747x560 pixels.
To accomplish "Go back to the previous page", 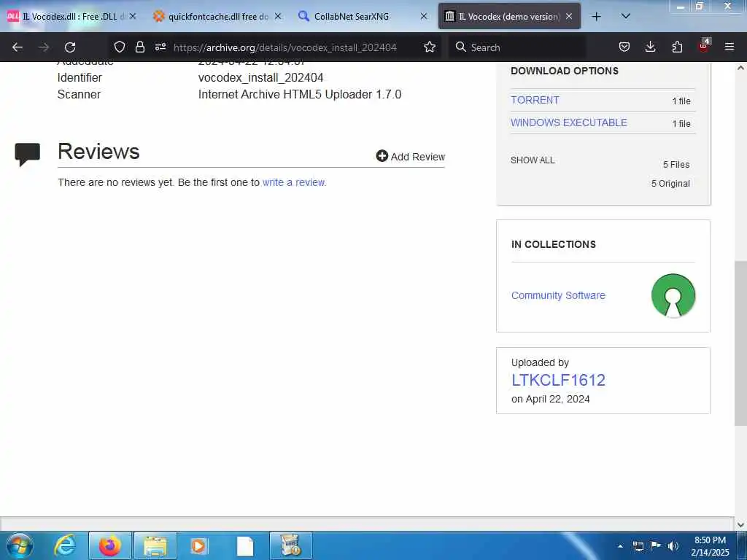I will [18, 47].
